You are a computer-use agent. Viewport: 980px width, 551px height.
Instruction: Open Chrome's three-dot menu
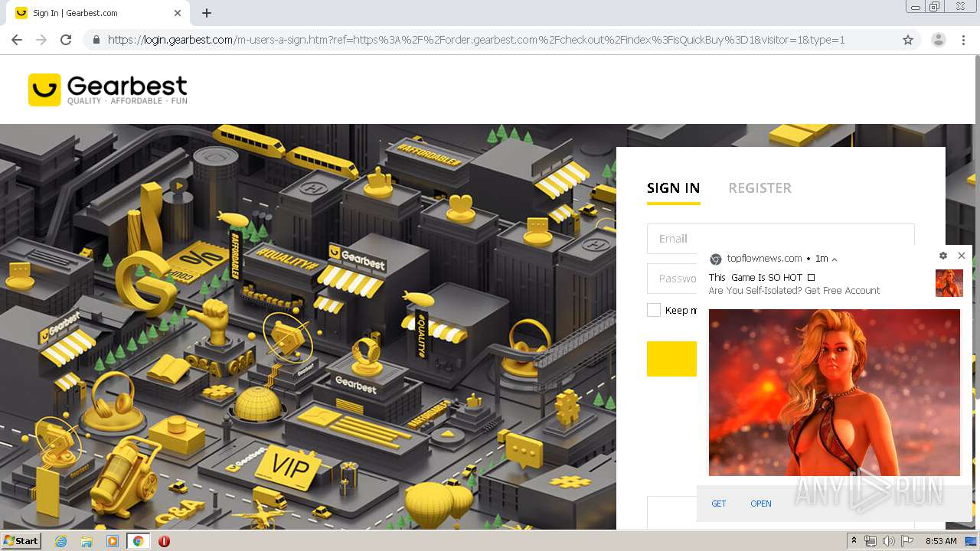point(963,40)
